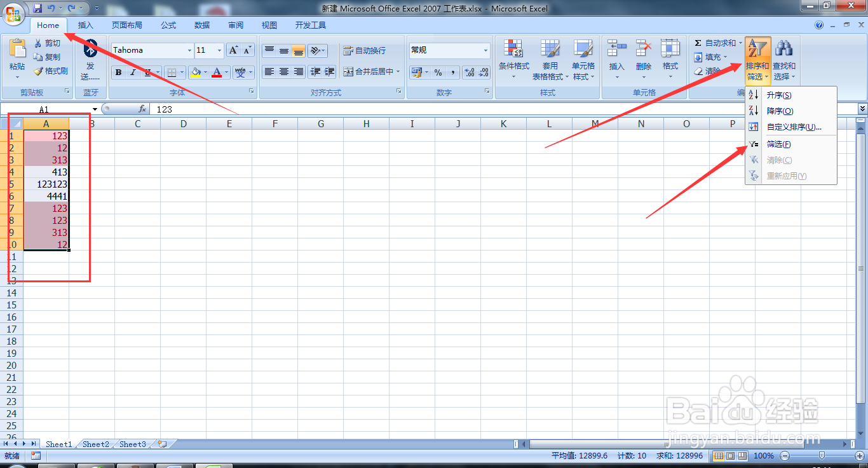868x468 pixels.
Task: Open the Tahoma font name dropdown
Action: pyautogui.click(x=189, y=50)
